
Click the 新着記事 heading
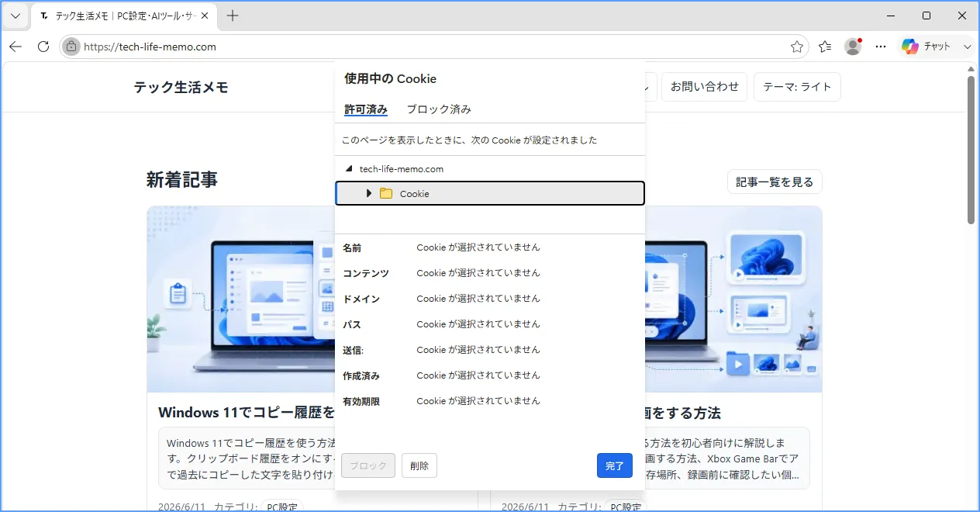tap(182, 180)
